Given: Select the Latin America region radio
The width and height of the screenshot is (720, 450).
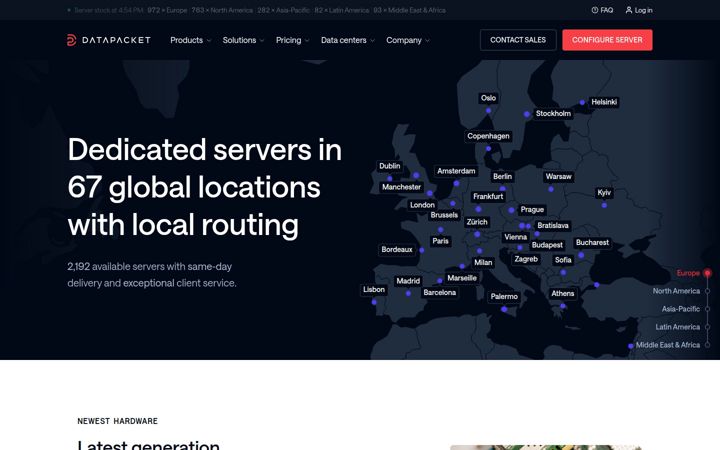Looking at the screenshot, I should [x=708, y=327].
